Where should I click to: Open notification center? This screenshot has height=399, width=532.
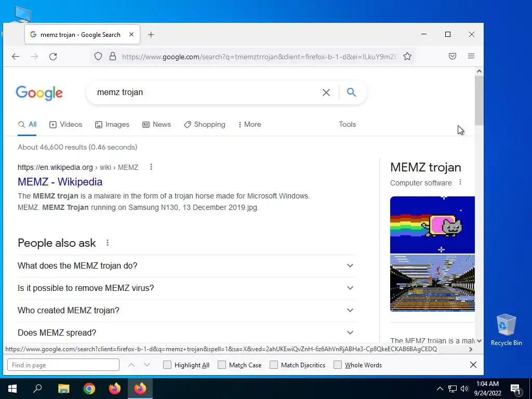516,389
